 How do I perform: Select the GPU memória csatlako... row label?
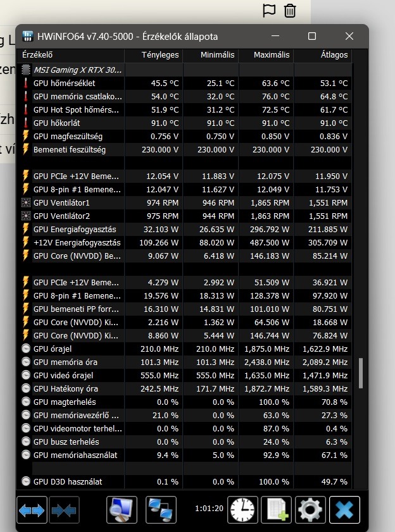point(77,96)
